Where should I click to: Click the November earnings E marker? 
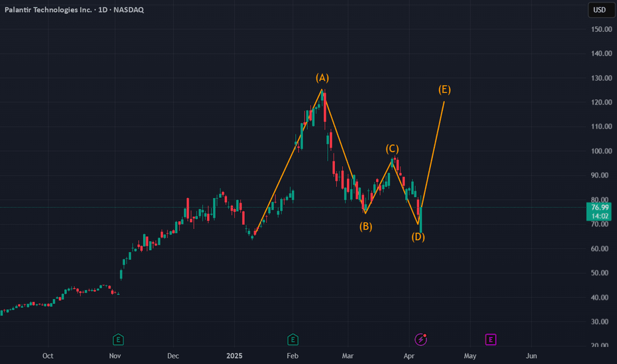pyautogui.click(x=118, y=340)
